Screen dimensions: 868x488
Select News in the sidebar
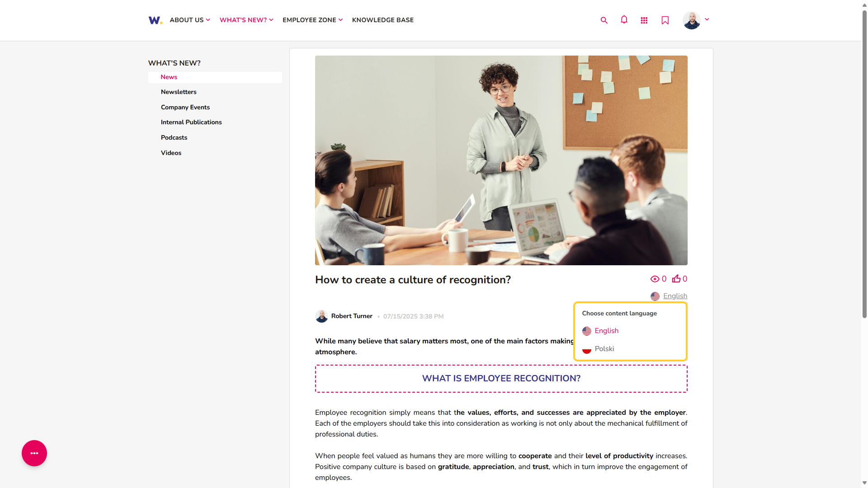[x=215, y=77]
